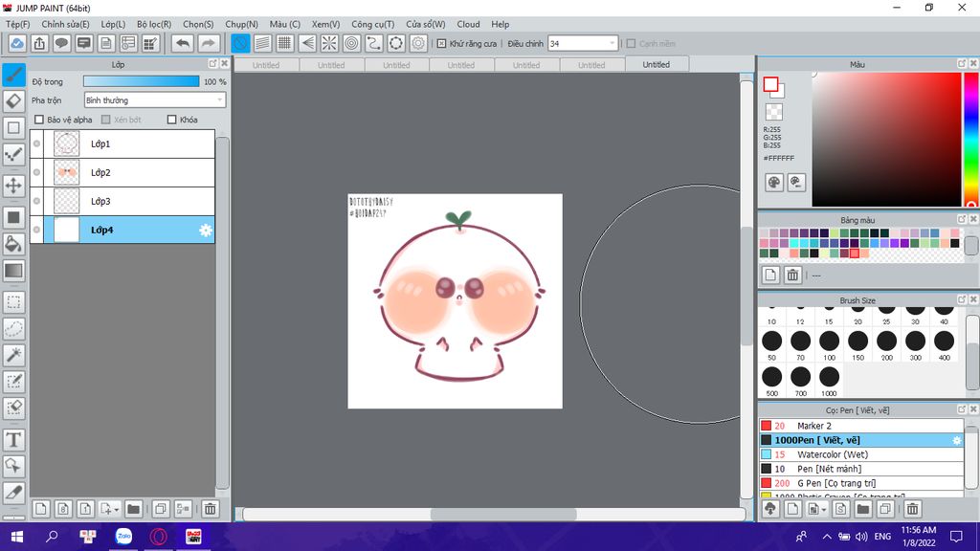Select the Gradient tool

click(13, 271)
